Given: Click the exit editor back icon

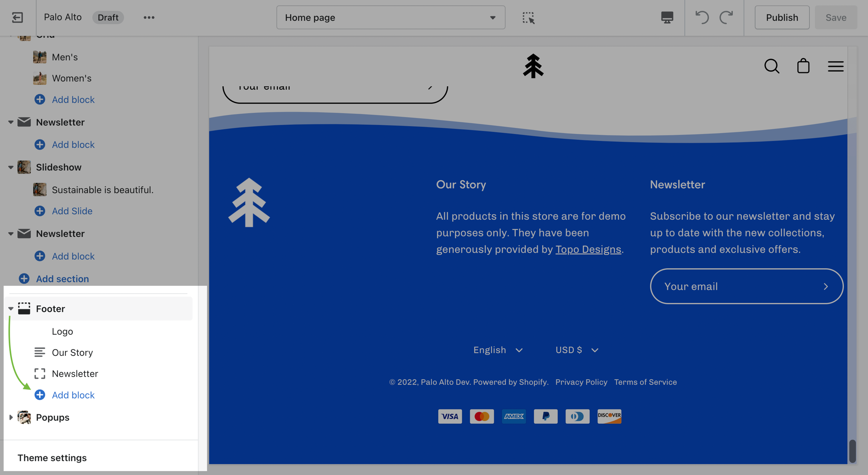Looking at the screenshot, I should [17, 17].
